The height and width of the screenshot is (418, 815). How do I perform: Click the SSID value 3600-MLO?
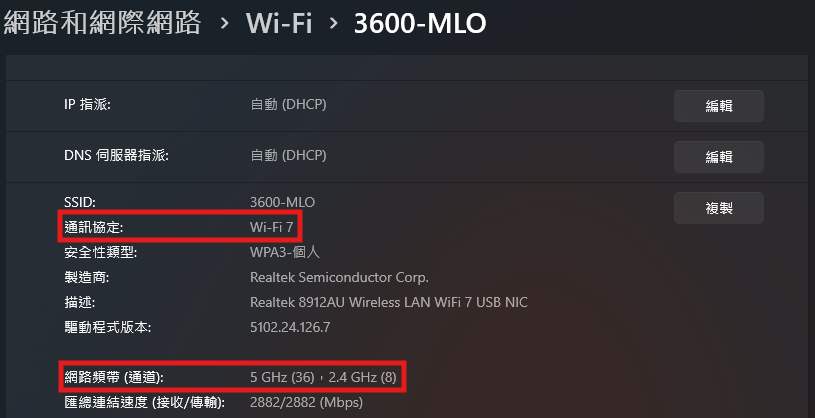pyautogui.click(x=282, y=203)
